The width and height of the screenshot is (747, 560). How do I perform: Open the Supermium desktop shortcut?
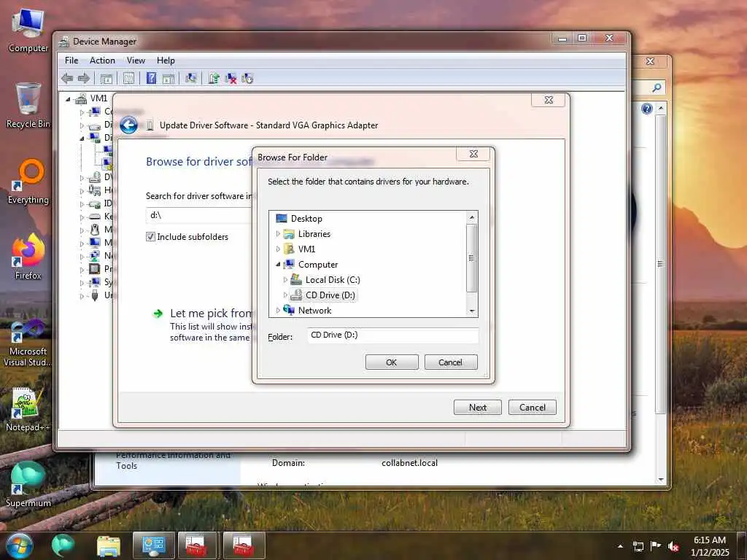28,485
